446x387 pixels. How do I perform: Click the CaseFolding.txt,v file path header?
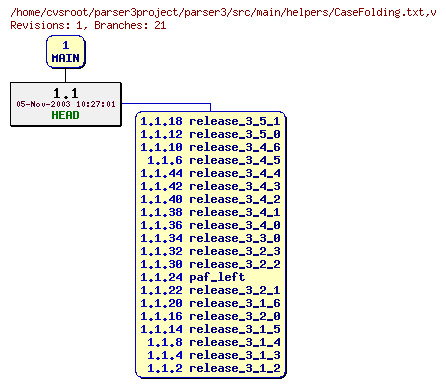point(223,13)
